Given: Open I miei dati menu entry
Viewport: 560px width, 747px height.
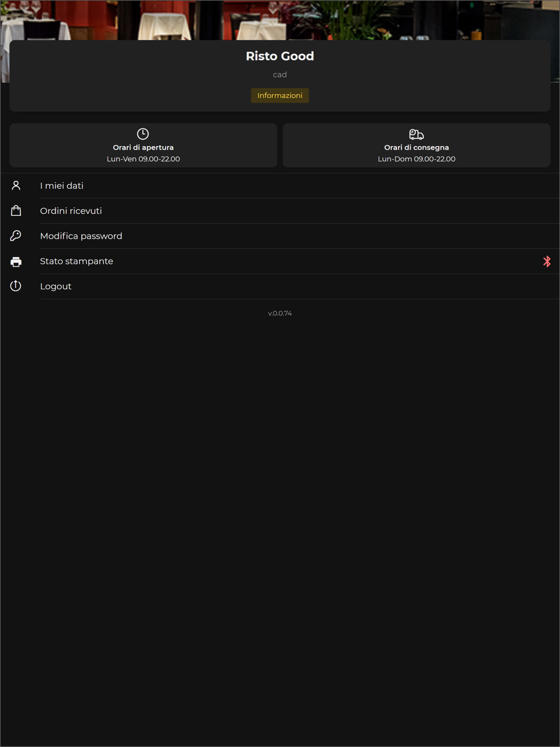Looking at the screenshot, I should pyautogui.click(x=280, y=186).
